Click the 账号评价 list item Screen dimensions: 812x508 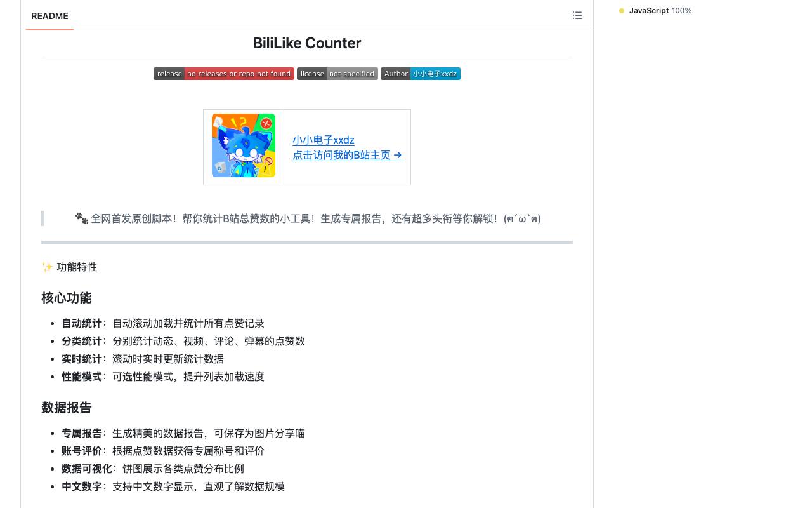pos(163,451)
